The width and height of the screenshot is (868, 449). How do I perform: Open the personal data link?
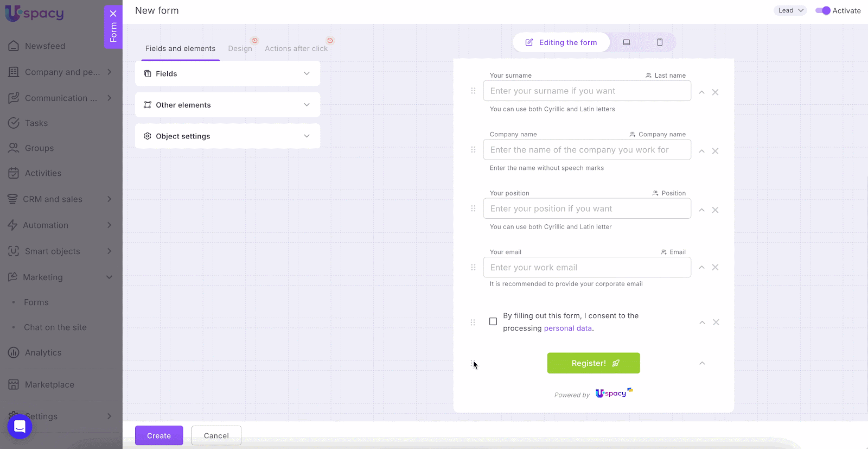click(x=568, y=328)
